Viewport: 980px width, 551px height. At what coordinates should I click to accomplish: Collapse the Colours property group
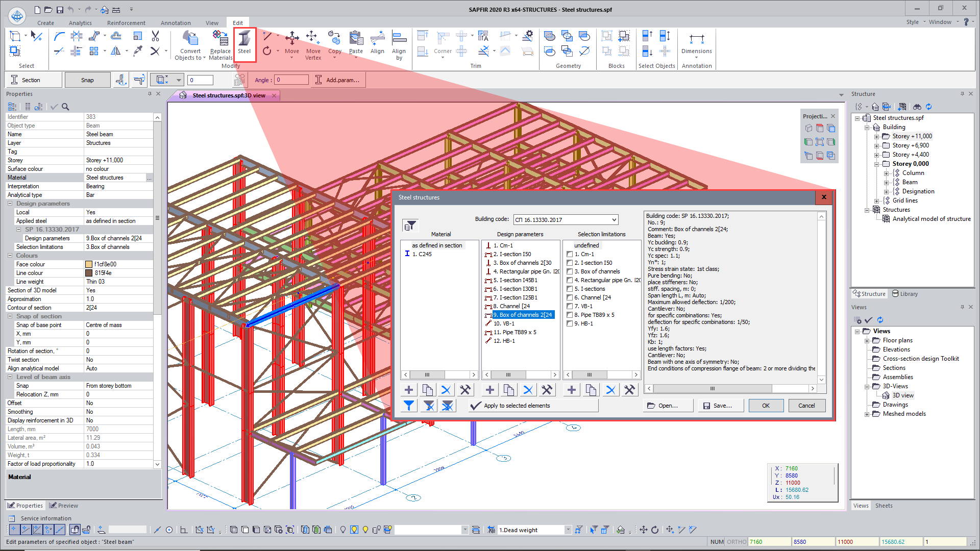10,256
